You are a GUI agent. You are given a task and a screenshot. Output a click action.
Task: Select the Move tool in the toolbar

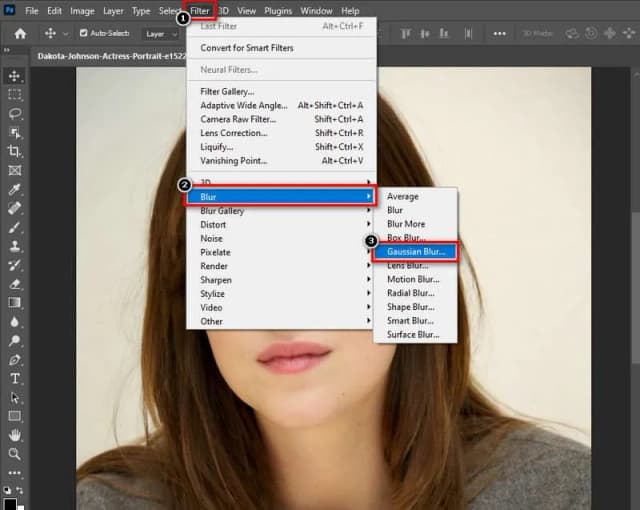click(15, 76)
